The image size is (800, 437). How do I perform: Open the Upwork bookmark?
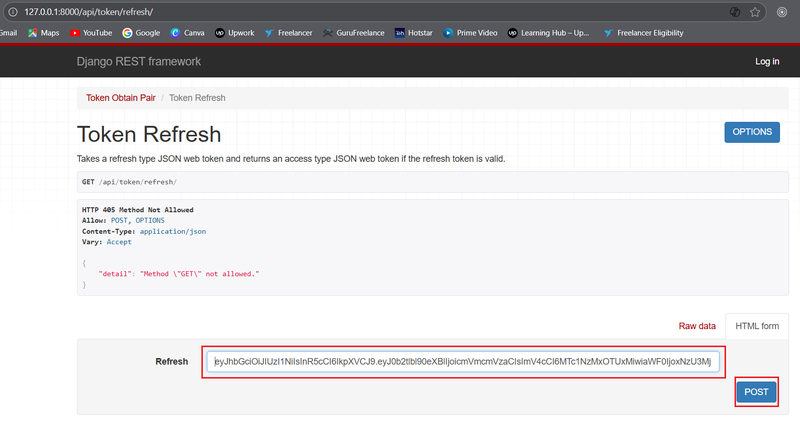tap(234, 33)
